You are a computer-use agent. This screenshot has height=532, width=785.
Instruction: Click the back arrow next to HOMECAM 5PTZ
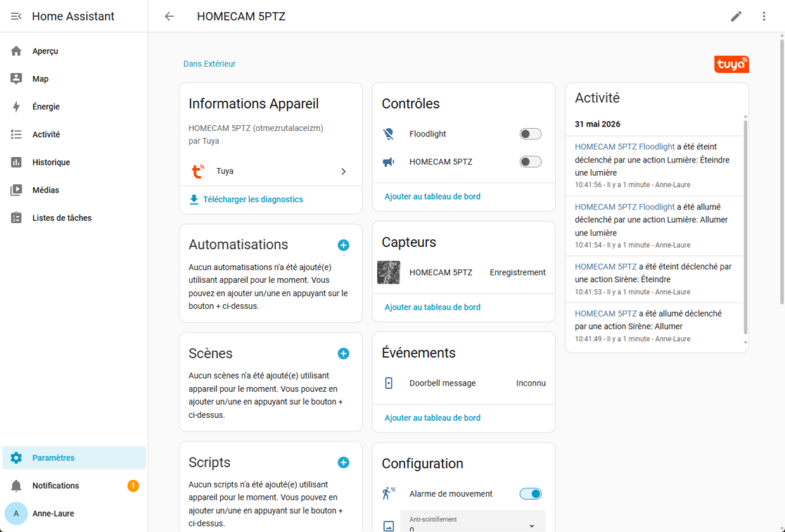[169, 16]
